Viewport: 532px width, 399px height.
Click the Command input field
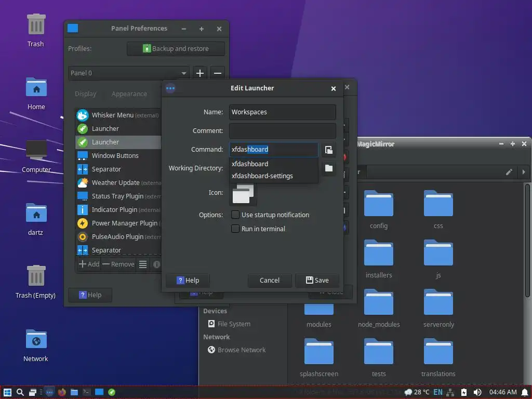click(x=273, y=150)
